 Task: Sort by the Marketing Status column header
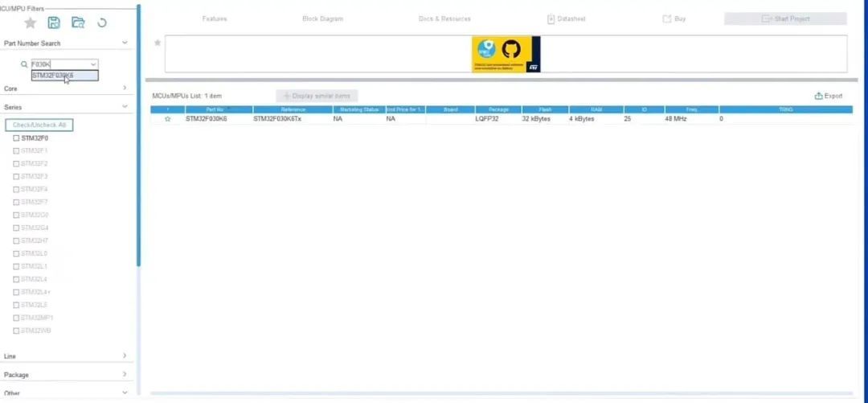pos(358,109)
